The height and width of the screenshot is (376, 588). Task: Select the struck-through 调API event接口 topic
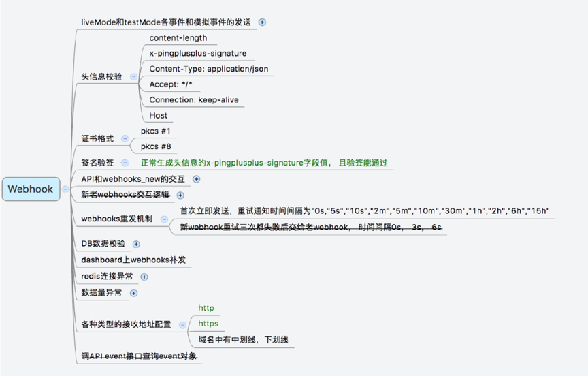[139, 356]
